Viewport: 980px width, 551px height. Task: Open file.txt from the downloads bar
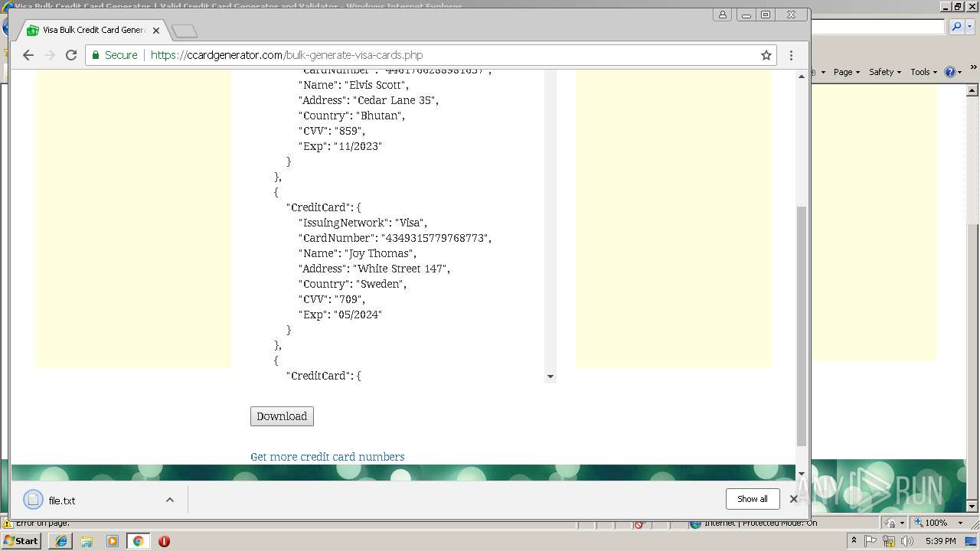(x=62, y=500)
